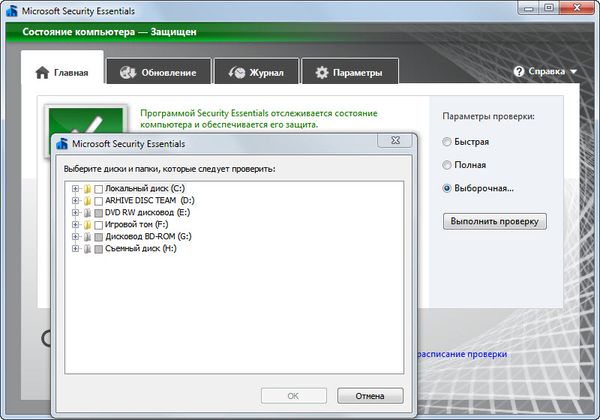Select the Игровой том (F:) label
Image resolution: width=600 pixels, height=420 pixels.
tap(137, 225)
